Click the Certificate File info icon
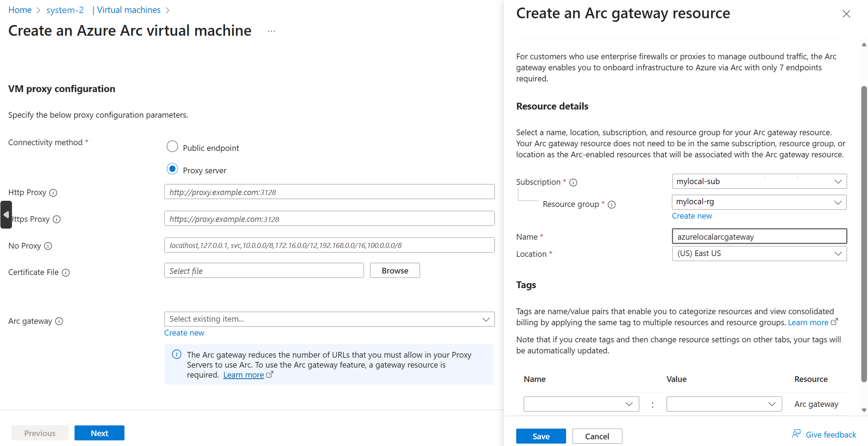 (x=66, y=273)
